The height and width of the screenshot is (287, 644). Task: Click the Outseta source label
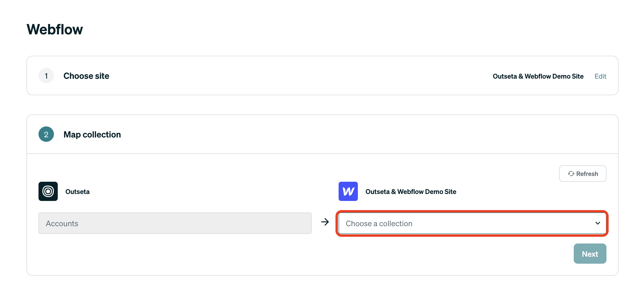click(77, 192)
